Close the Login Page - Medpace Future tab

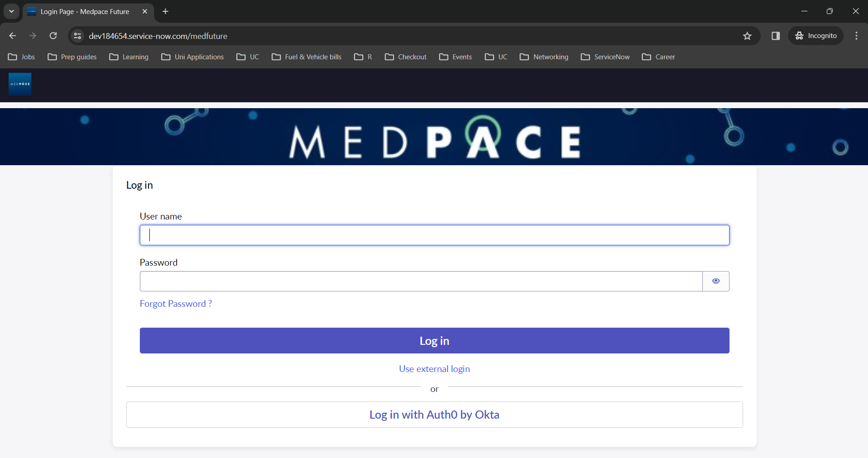(x=145, y=11)
